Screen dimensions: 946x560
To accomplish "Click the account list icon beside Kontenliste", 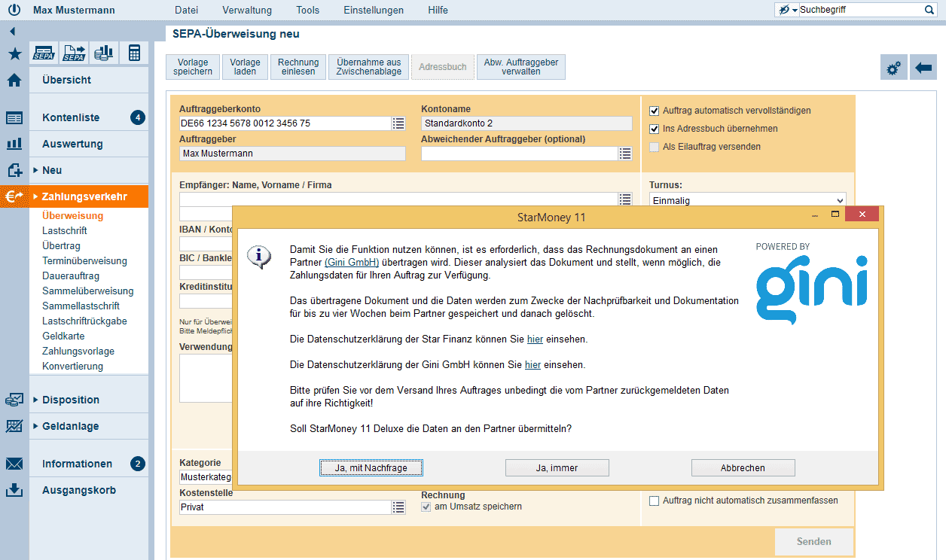I will click(14, 118).
